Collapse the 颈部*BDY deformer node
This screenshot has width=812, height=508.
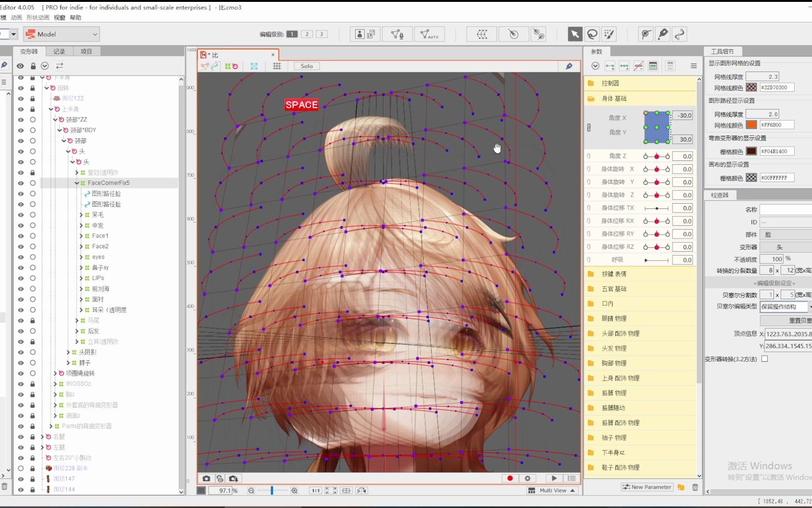tap(60, 130)
